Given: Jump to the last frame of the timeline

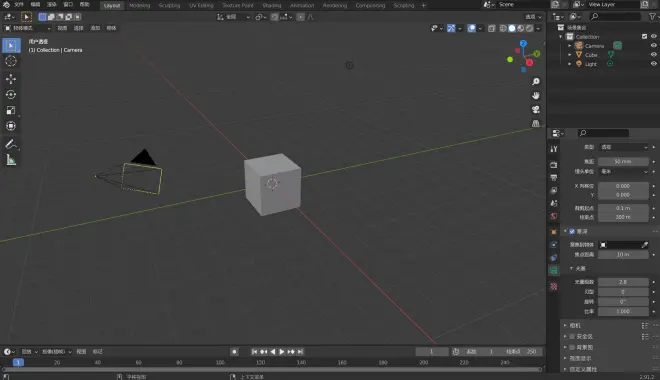Looking at the screenshot, I should (300, 352).
